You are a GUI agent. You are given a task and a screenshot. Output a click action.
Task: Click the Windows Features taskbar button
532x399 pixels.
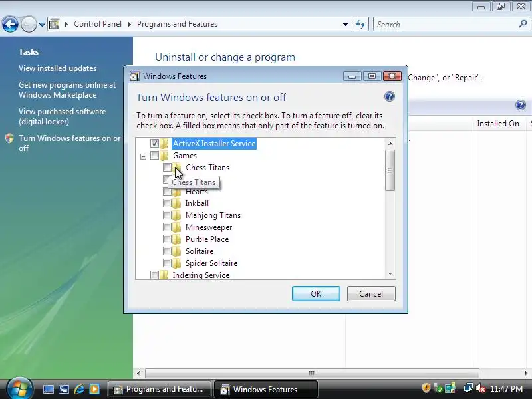point(266,389)
